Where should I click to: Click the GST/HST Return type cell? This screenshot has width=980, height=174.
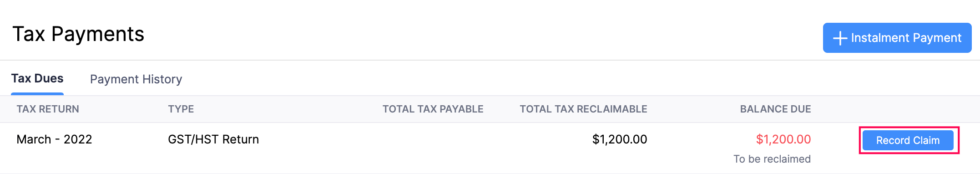(213, 139)
